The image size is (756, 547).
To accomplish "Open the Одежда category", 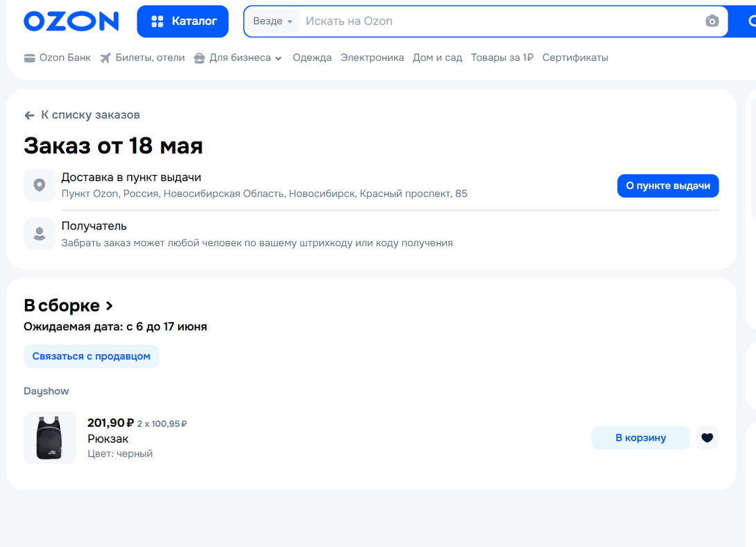I will coord(312,58).
